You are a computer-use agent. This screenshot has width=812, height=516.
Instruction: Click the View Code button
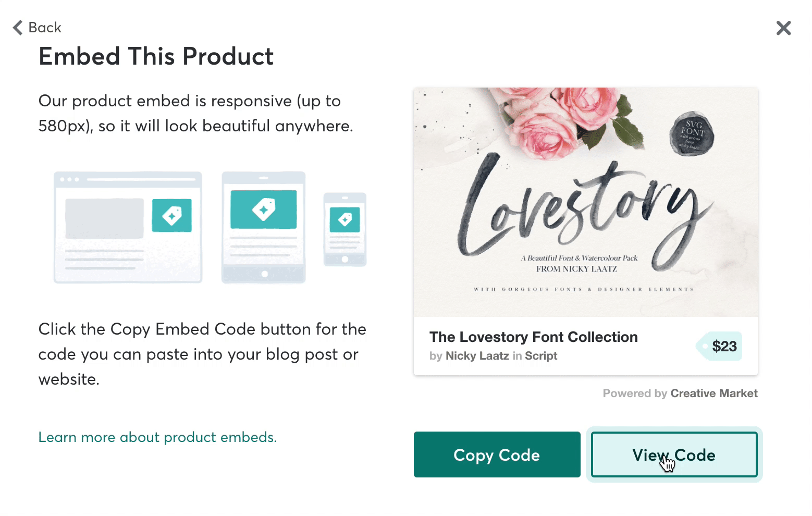pos(674,454)
